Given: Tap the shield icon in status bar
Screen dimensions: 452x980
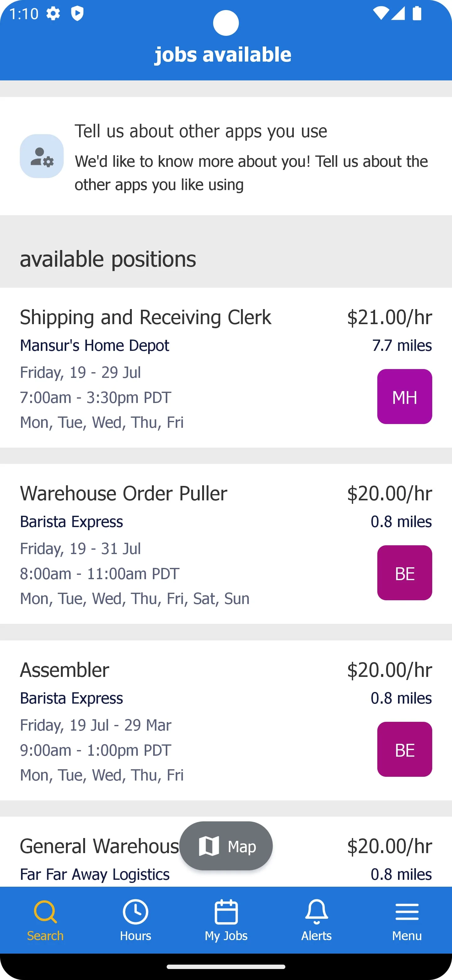Looking at the screenshot, I should [x=77, y=14].
